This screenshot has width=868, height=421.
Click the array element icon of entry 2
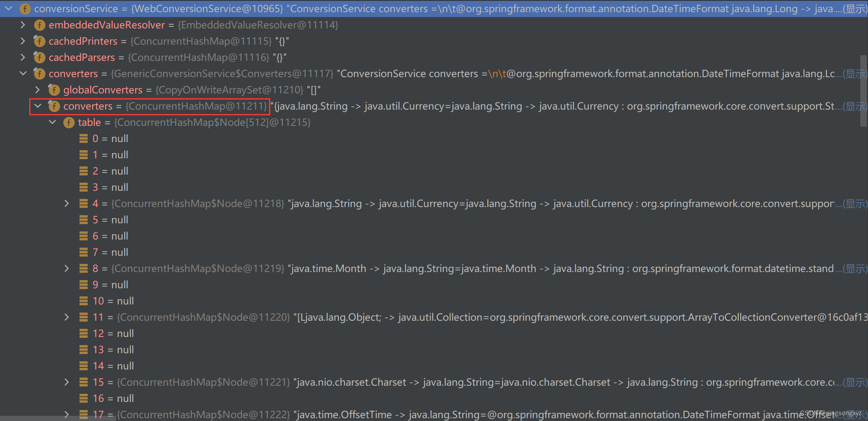[x=84, y=171]
